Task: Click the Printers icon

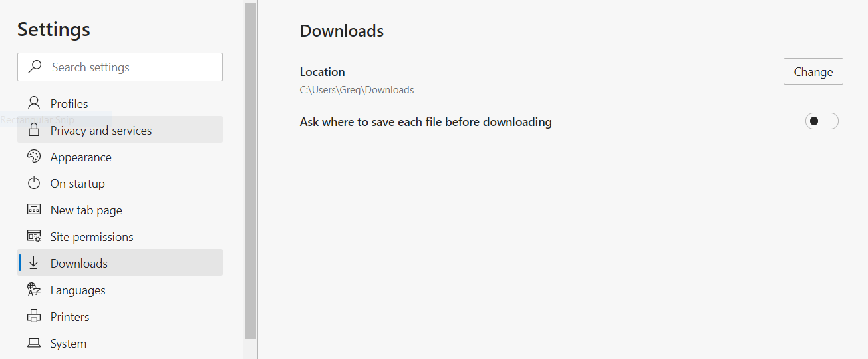Action: click(33, 316)
